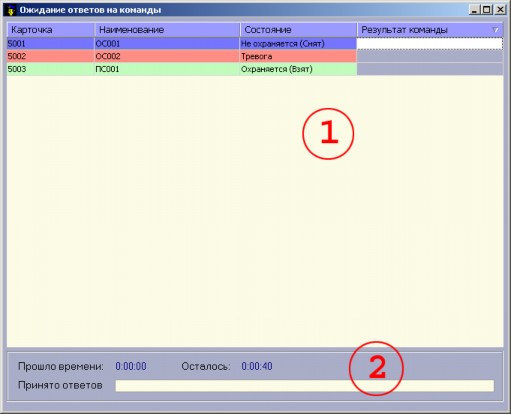
Task: Click the sort arrow in Результат команды header
Action: [x=495, y=30]
